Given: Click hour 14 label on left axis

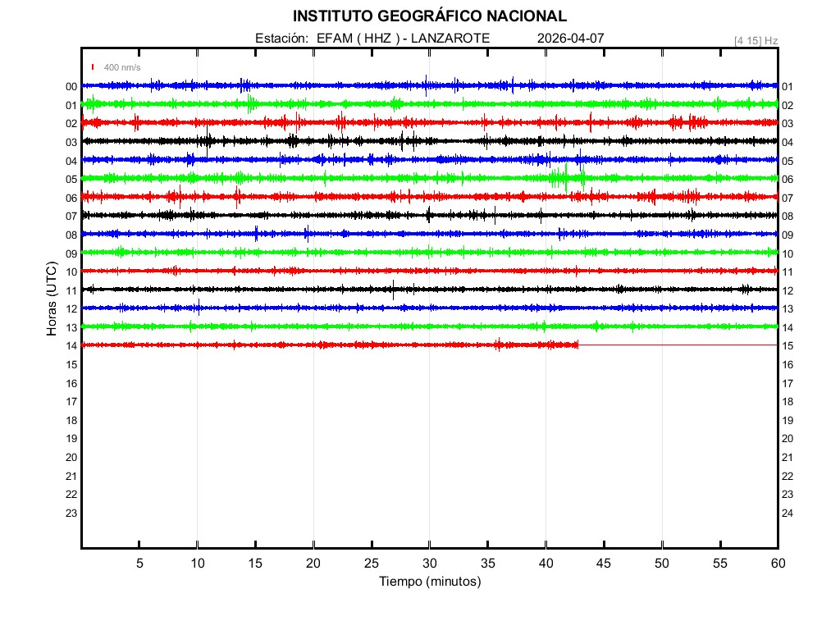Looking at the screenshot, I should [x=71, y=346].
